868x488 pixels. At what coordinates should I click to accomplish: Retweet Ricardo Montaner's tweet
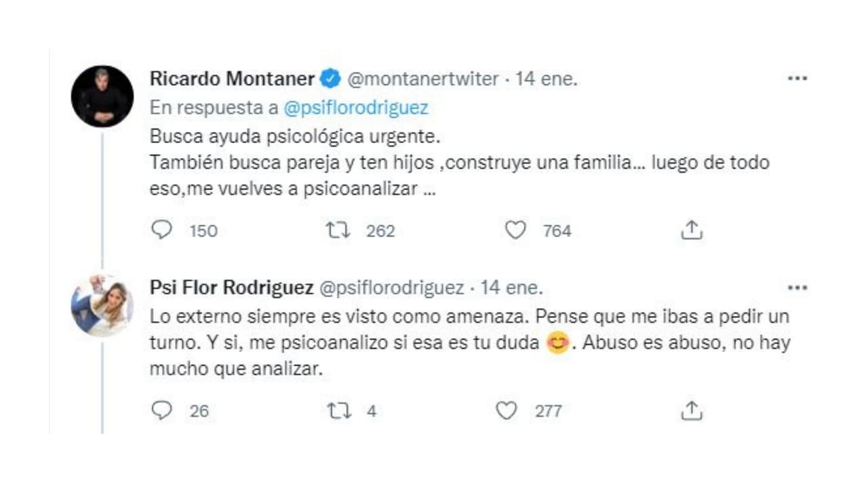click(x=337, y=230)
